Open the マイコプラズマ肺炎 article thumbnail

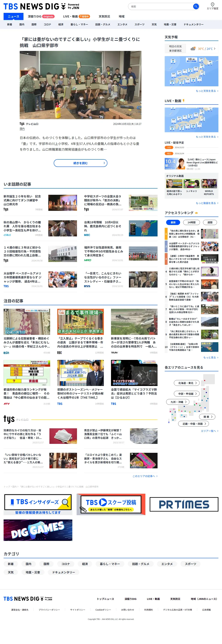tap(134, 373)
